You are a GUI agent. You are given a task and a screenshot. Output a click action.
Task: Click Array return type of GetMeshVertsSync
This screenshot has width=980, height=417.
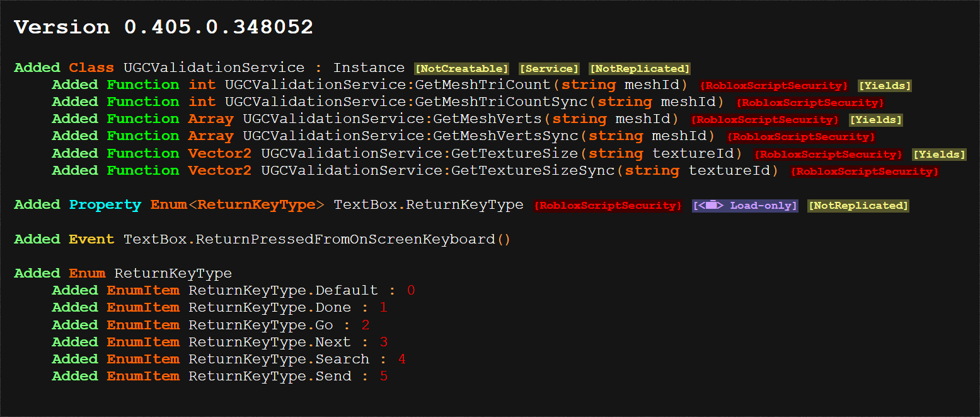tap(210, 136)
